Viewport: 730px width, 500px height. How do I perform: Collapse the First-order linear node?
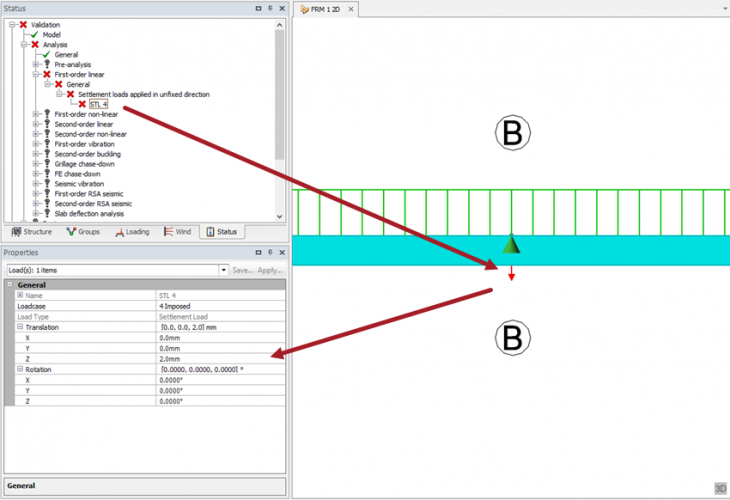pos(36,74)
